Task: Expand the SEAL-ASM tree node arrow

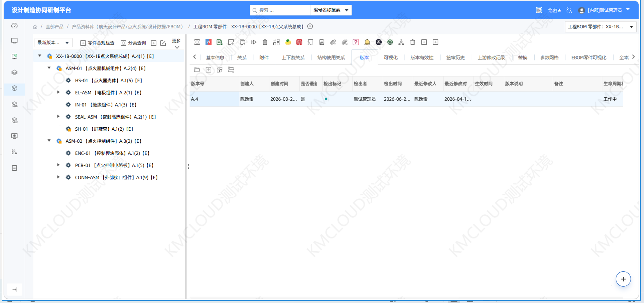Action: 58,116
